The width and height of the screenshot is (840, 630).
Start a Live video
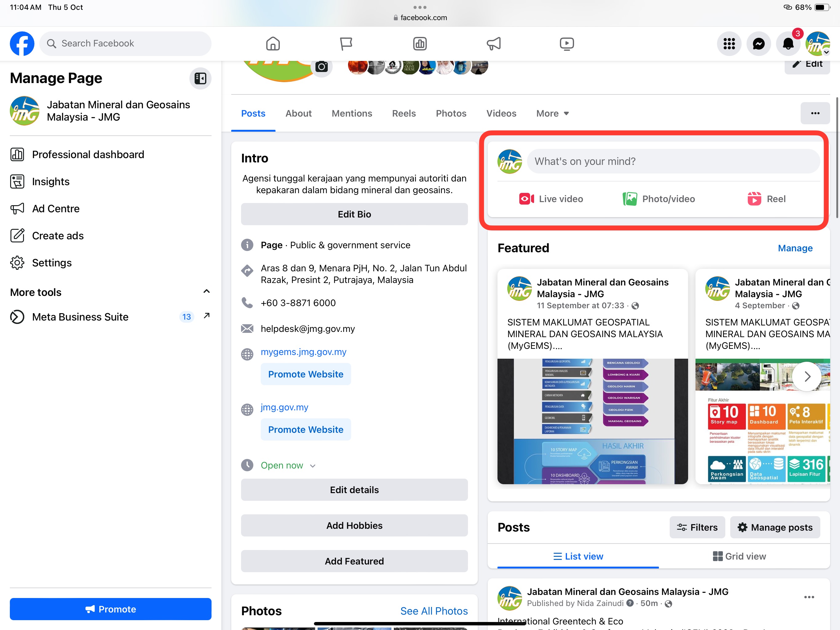pyautogui.click(x=551, y=199)
